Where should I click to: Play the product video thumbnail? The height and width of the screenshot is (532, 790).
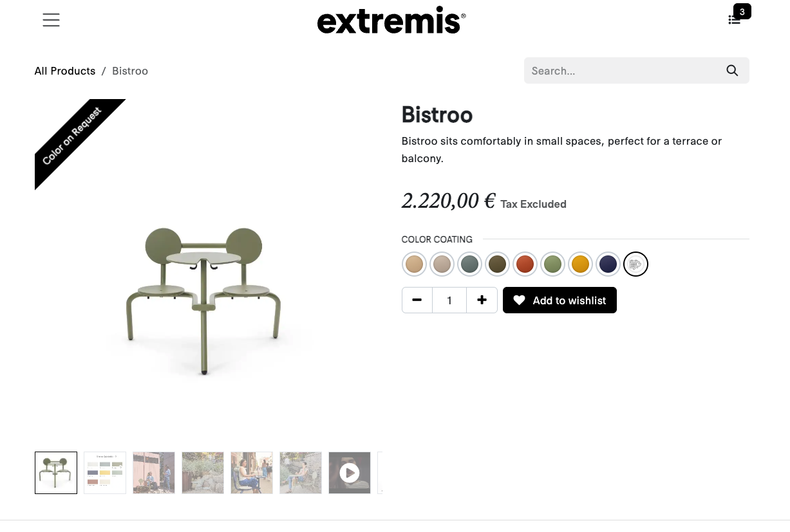click(x=350, y=473)
